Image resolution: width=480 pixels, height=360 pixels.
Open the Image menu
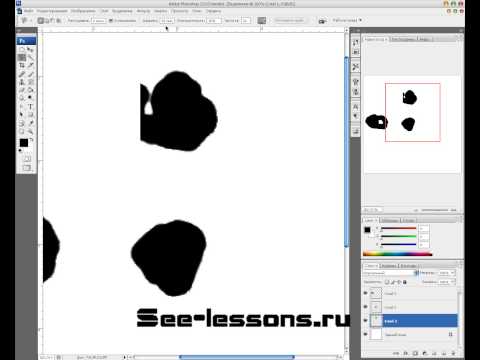pyautogui.click(x=83, y=11)
